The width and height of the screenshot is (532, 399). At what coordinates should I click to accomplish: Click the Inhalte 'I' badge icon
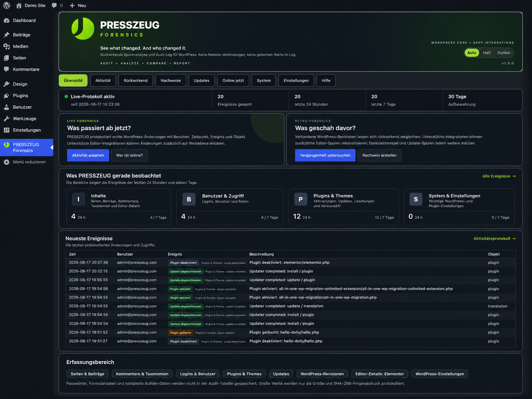click(78, 199)
